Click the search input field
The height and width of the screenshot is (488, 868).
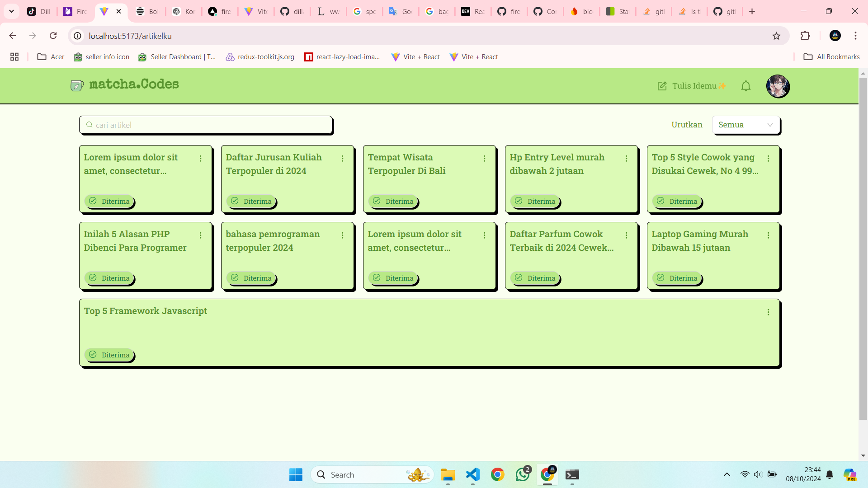[x=206, y=125]
